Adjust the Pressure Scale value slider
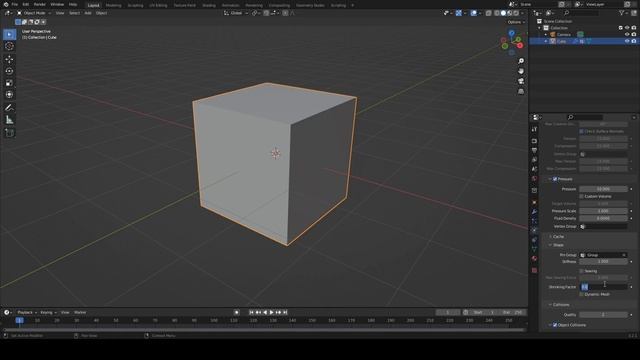This screenshot has height=360, width=640. pos(603,211)
